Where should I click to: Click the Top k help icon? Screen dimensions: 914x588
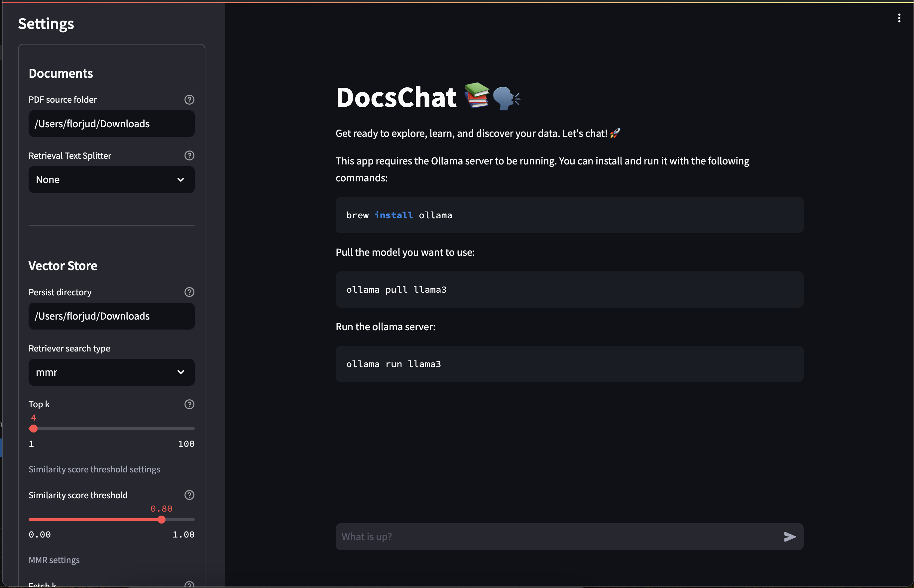click(189, 404)
